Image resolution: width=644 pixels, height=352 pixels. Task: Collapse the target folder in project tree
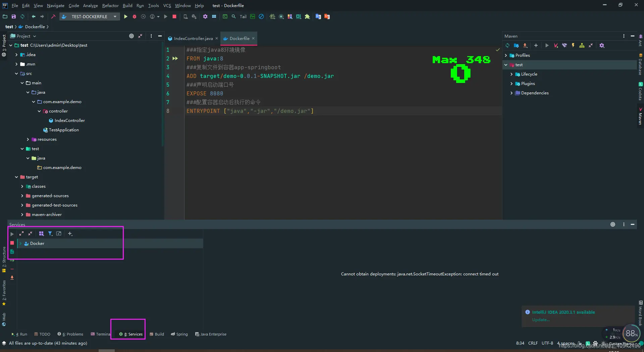pyautogui.click(x=16, y=177)
